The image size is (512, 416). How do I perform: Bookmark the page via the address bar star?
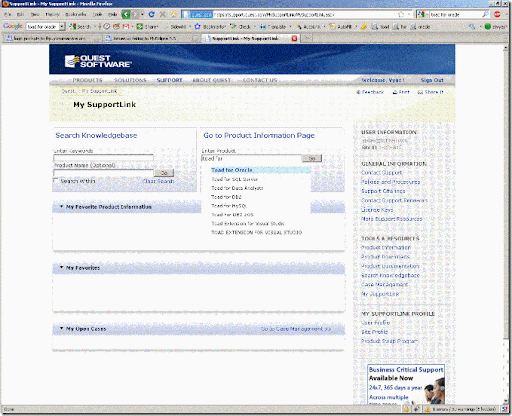tap(401, 14)
